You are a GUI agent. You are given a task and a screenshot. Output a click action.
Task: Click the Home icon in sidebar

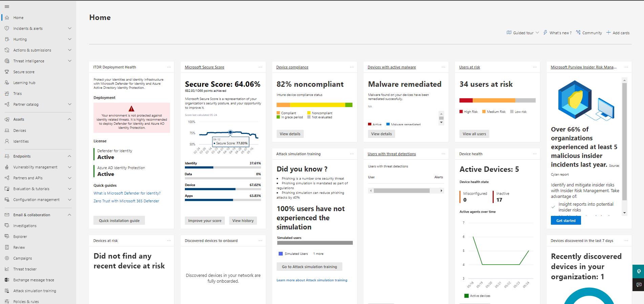[x=7, y=18]
